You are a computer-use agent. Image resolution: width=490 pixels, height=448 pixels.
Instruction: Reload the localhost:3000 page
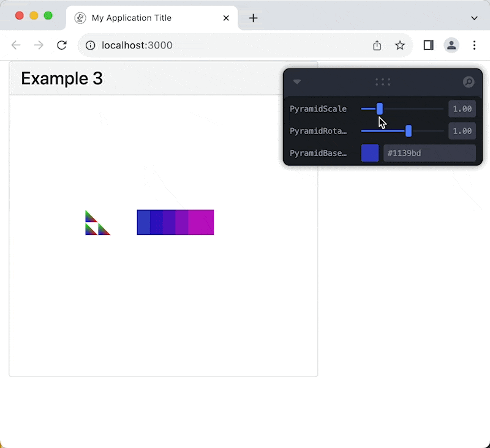(x=61, y=45)
